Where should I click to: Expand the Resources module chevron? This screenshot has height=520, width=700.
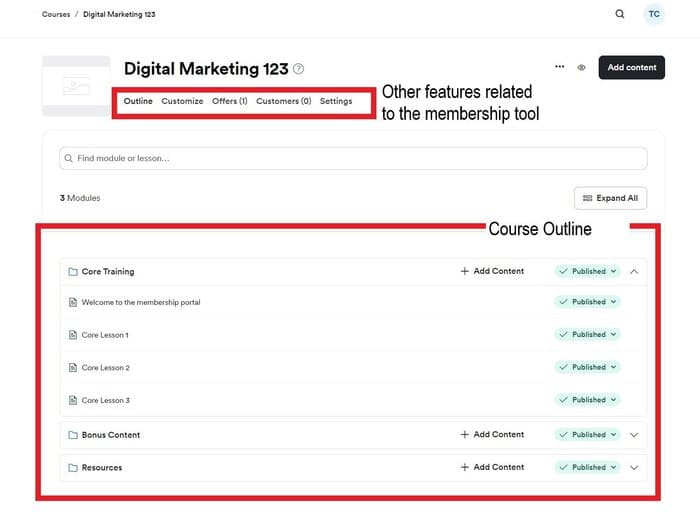634,467
